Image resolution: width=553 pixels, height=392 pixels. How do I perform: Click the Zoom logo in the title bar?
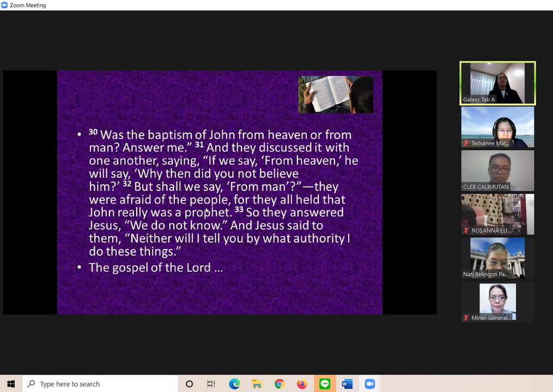click(x=5, y=5)
